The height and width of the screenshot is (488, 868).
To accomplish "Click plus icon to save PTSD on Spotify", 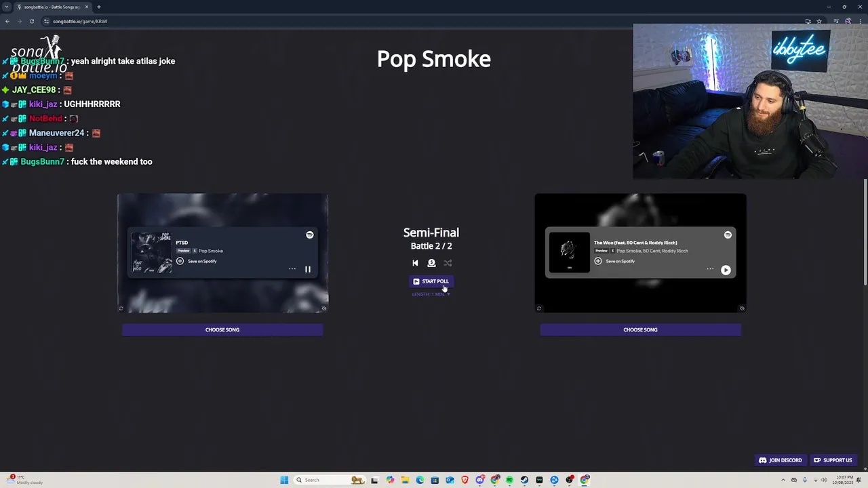I will click(x=180, y=261).
